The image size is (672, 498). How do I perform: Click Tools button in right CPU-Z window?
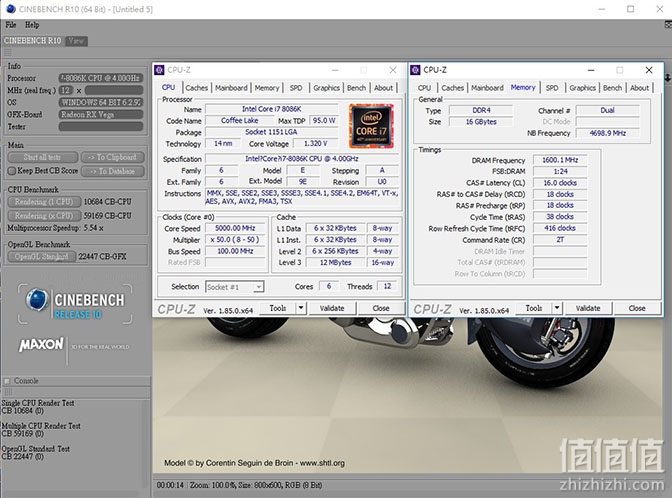pyautogui.click(x=534, y=308)
